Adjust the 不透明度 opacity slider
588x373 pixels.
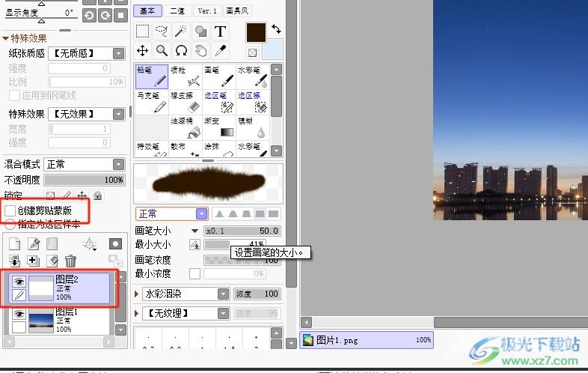pyautogui.click(x=85, y=180)
